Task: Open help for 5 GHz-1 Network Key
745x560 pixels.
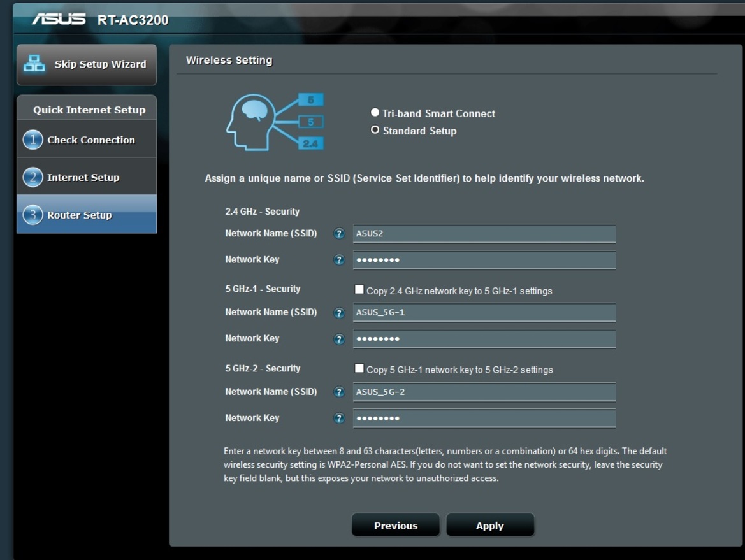Action: coord(339,339)
